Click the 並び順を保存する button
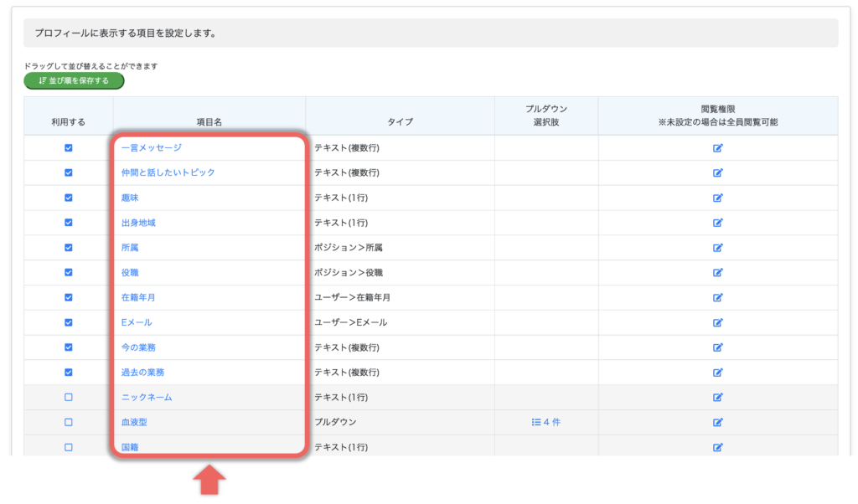 tap(74, 81)
